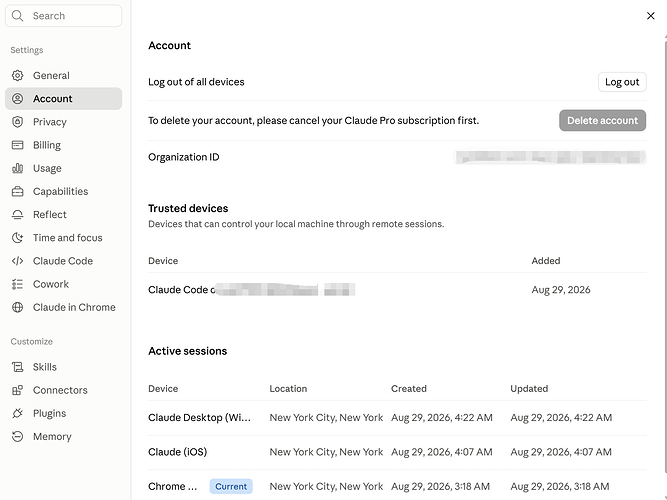Open General settings

click(63, 75)
